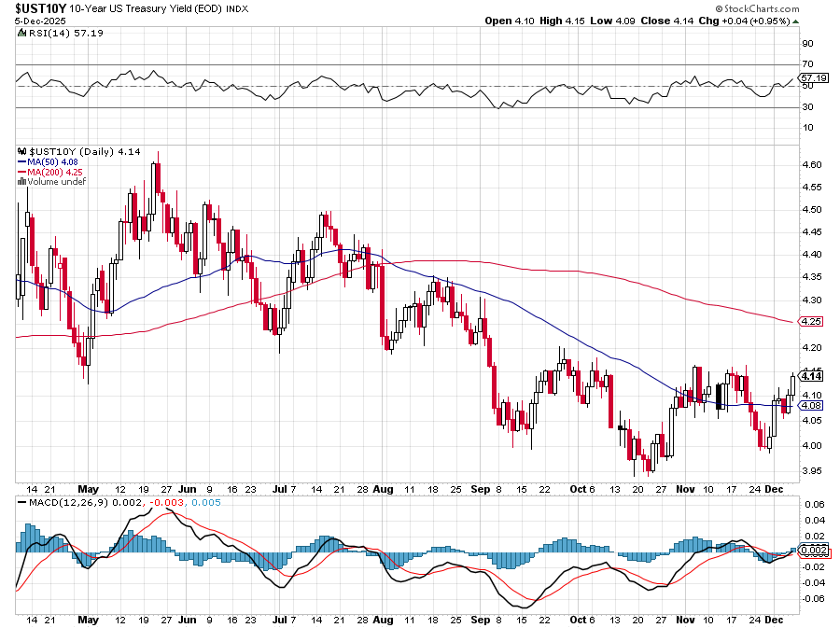Click the $UST10Y ticker symbol title

(39, 7)
